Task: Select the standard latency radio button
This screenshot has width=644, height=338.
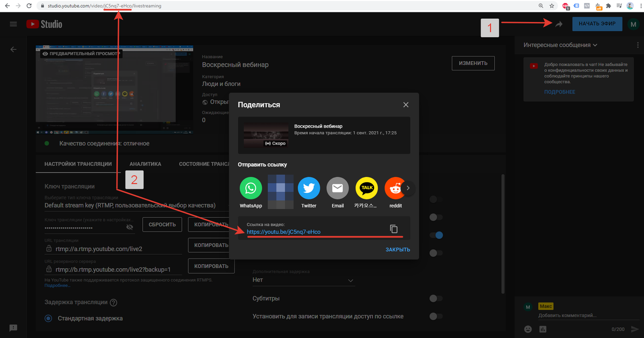Action: [x=48, y=318]
